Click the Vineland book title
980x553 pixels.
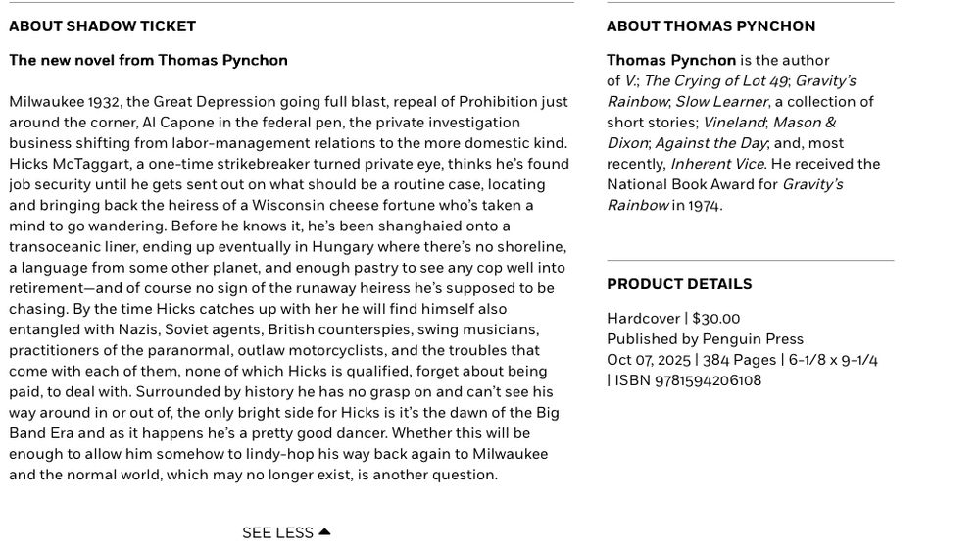point(734,122)
